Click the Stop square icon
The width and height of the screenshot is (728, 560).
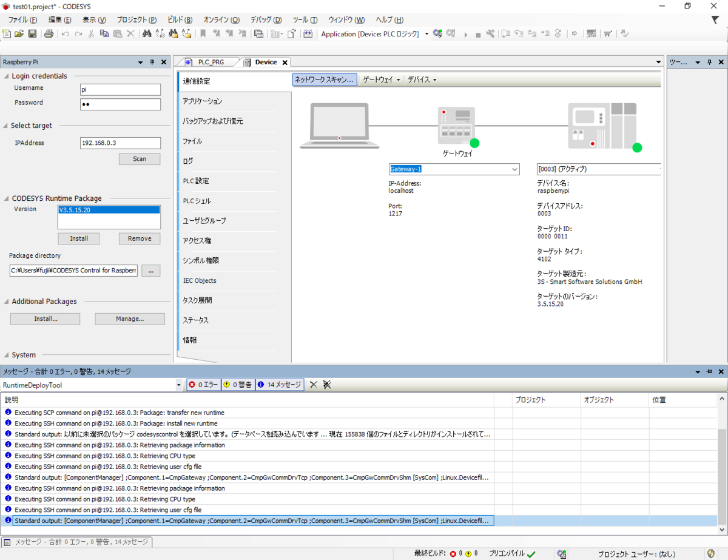(478, 35)
